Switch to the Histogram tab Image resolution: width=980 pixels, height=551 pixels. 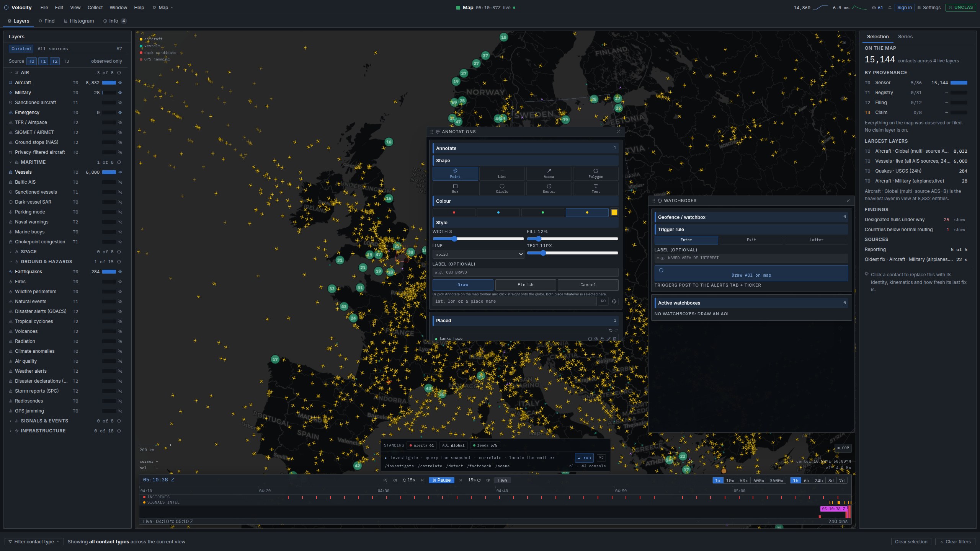click(x=79, y=21)
